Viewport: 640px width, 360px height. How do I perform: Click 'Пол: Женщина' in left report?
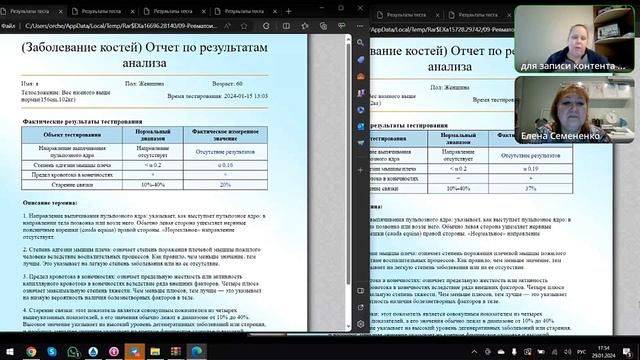(x=144, y=84)
